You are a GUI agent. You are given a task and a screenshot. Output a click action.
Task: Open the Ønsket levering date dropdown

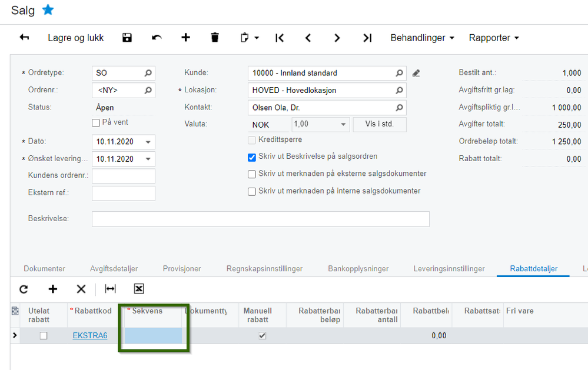coord(148,159)
